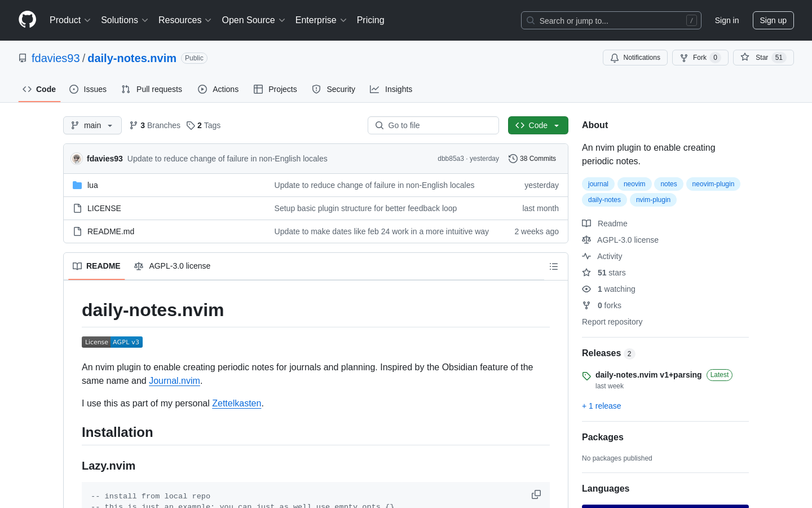Click the LICENSE file icon
Viewport: 812px width, 508px height.
(x=77, y=208)
